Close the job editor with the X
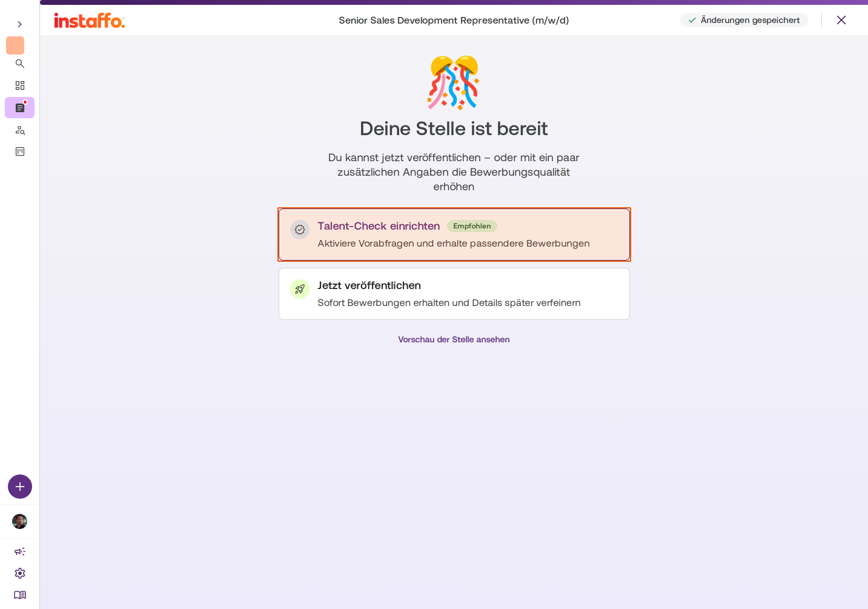The width and height of the screenshot is (868, 609). click(841, 20)
